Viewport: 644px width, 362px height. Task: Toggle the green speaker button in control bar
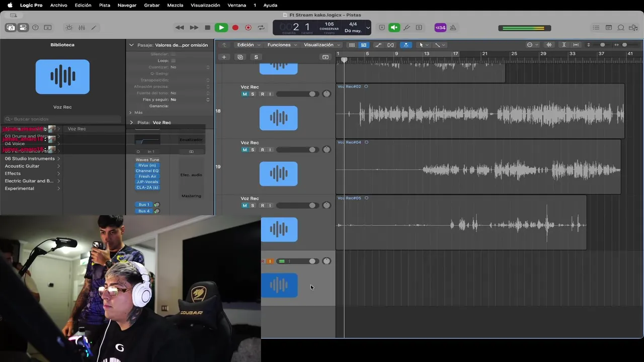click(394, 28)
